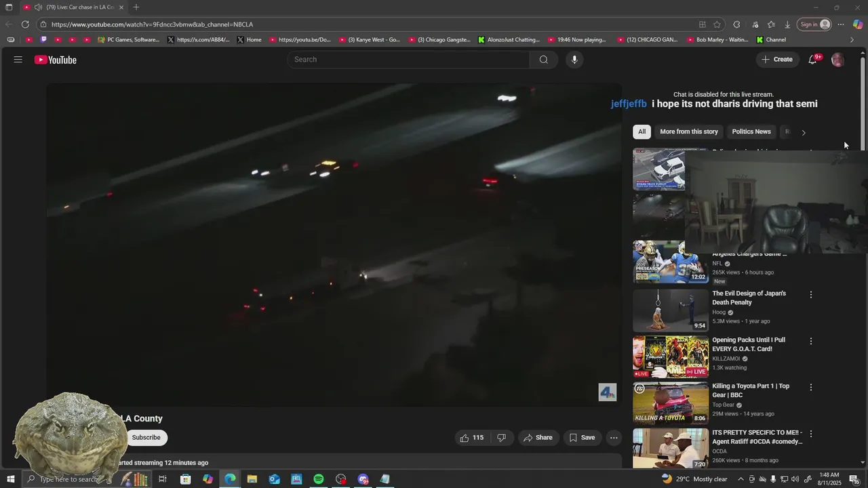
Task: Open Killing a Toyota Part 1 title
Action: coord(751,390)
